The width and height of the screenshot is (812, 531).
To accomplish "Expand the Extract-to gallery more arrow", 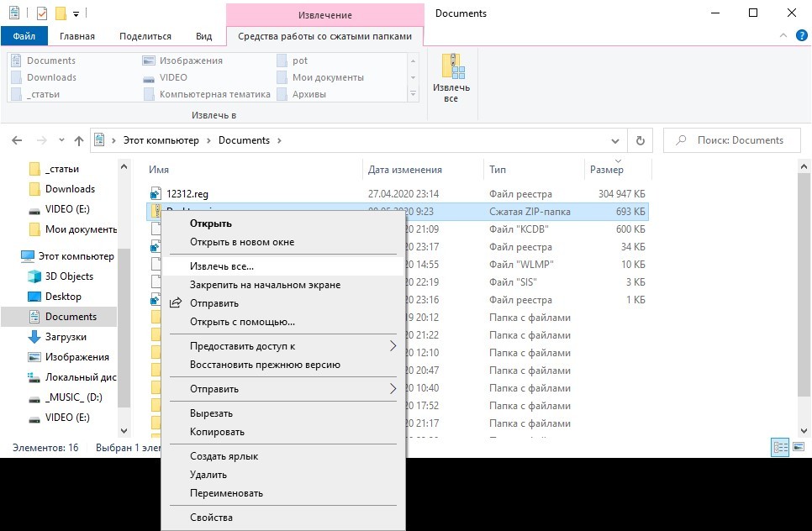I will (413, 94).
